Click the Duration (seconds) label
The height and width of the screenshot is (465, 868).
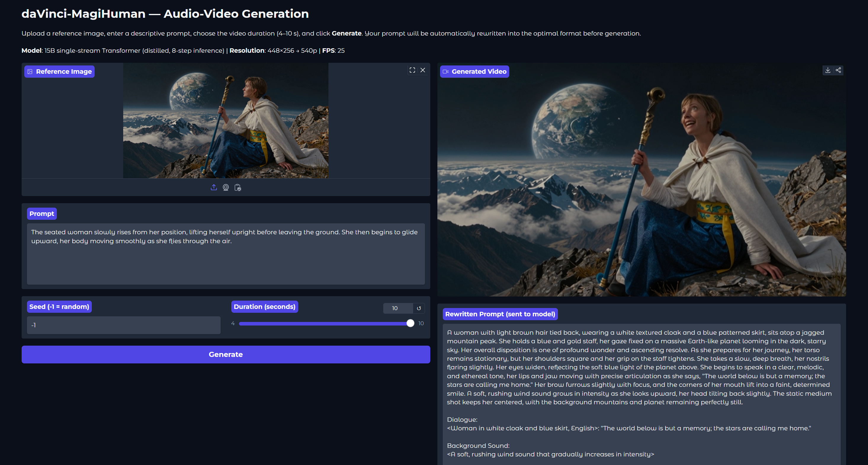[264, 307]
